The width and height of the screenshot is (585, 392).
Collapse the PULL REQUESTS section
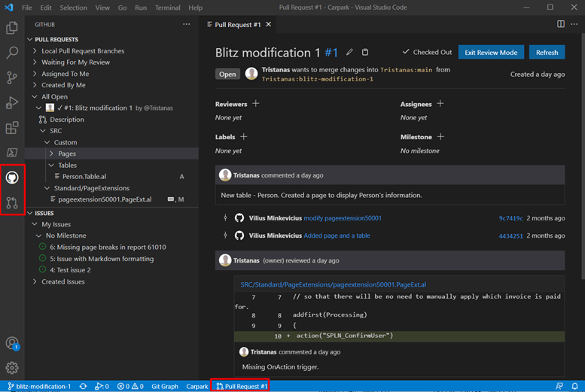30,39
